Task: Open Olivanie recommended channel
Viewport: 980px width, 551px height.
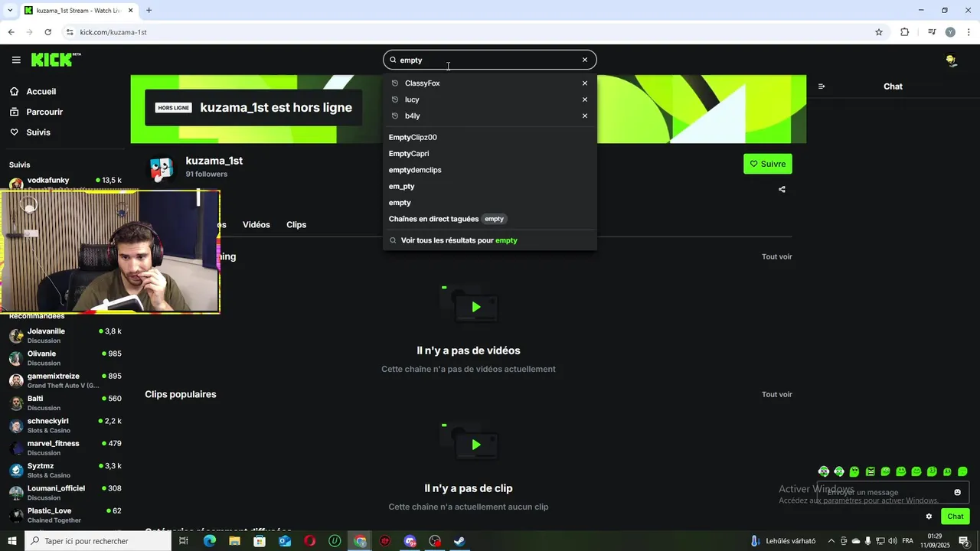Action: [x=65, y=358]
